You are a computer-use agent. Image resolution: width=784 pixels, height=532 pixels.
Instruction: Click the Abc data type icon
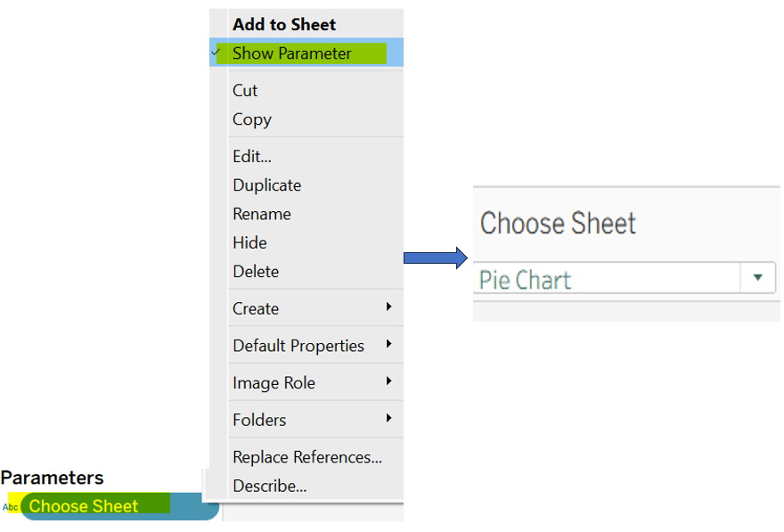11,507
